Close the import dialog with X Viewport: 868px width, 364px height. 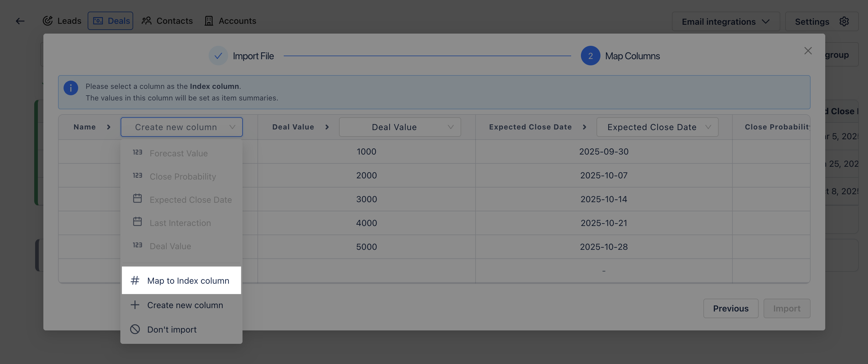[x=808, y=51]
